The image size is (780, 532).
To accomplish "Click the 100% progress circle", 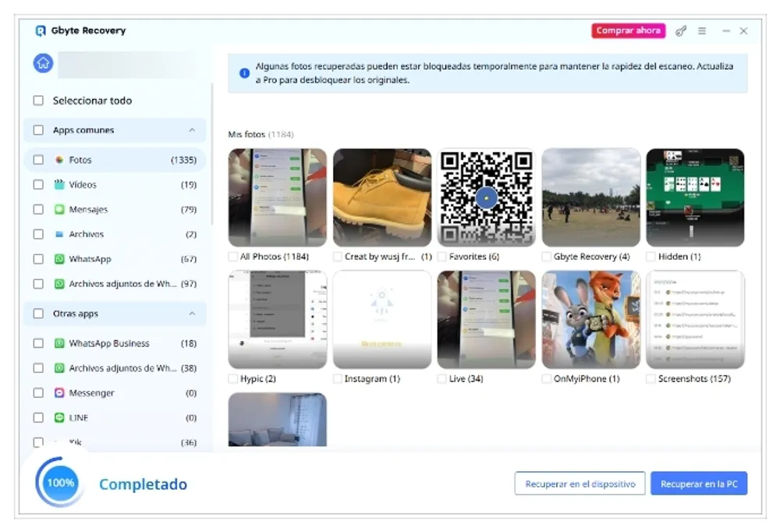I will point(60,483).
